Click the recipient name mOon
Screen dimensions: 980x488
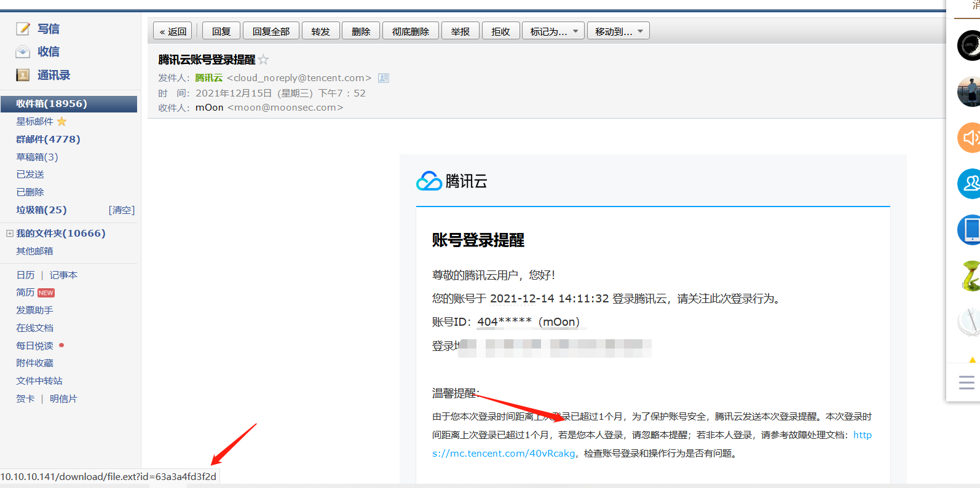[x=210, y=108]
